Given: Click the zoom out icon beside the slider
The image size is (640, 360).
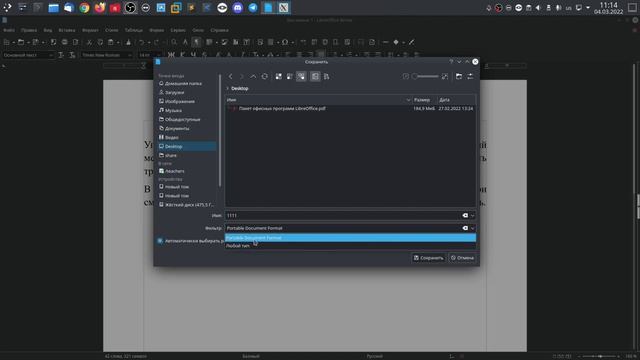Looking at the screenshot, I should point(406,76).
